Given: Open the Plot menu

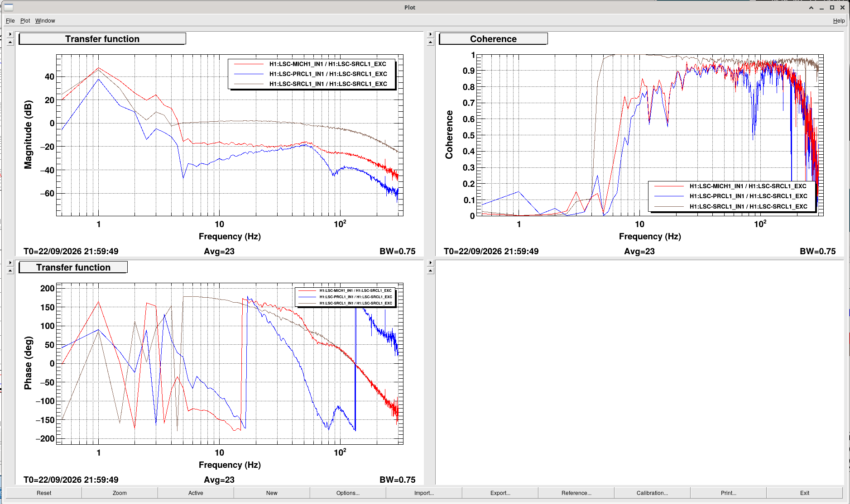Looking at the screenshot, I should point(25,21).
